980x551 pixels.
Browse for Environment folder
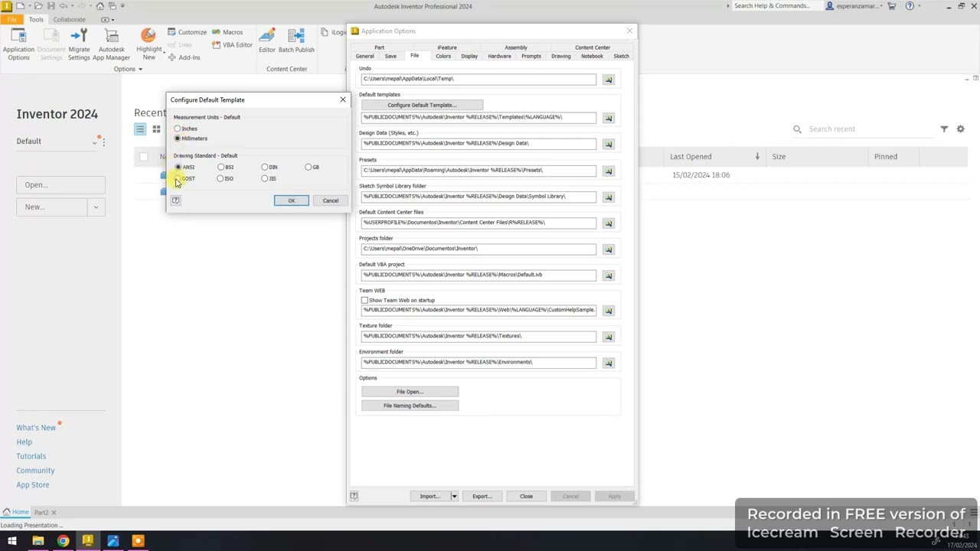(608, 362)
